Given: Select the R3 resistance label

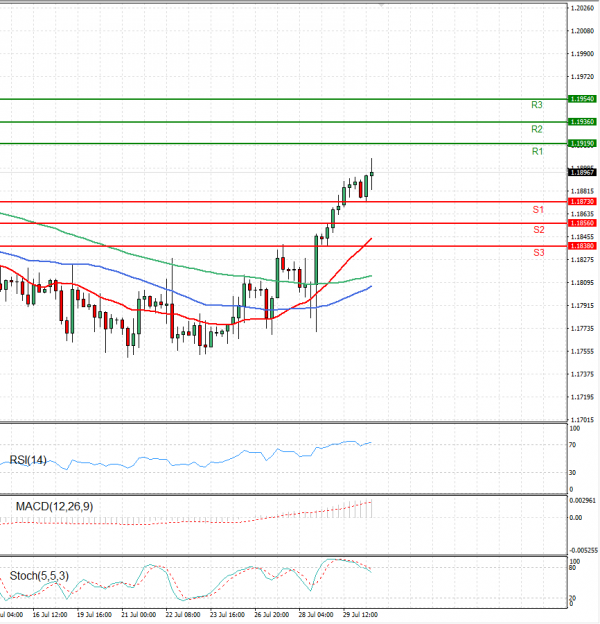Looking at the screenshot, I should [x=537, y=105].
